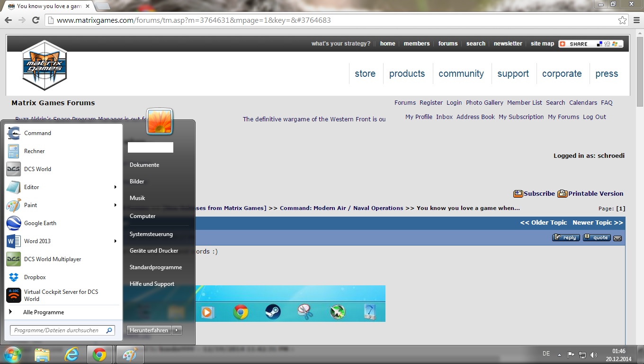644x364 pixels.
Task: Click the user account picture in Start menu
Action: (x=160, y=121)
